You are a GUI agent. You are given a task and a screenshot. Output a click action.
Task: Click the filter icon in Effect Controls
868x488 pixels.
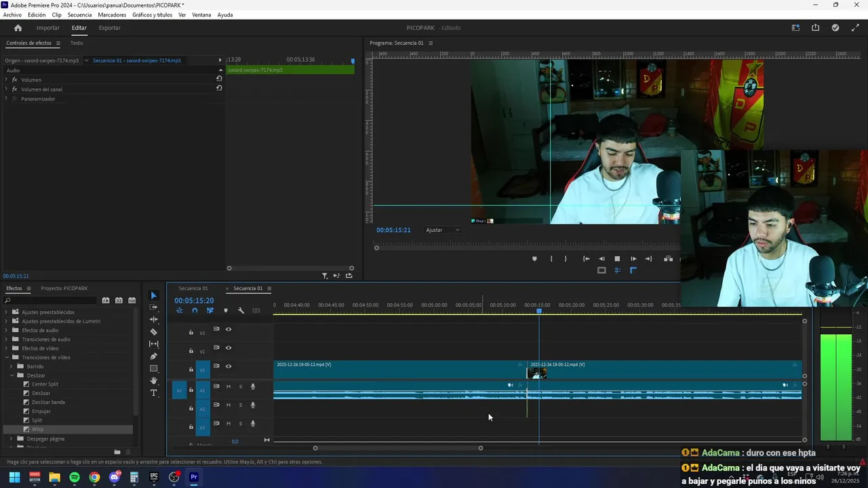tap(325, 276)
